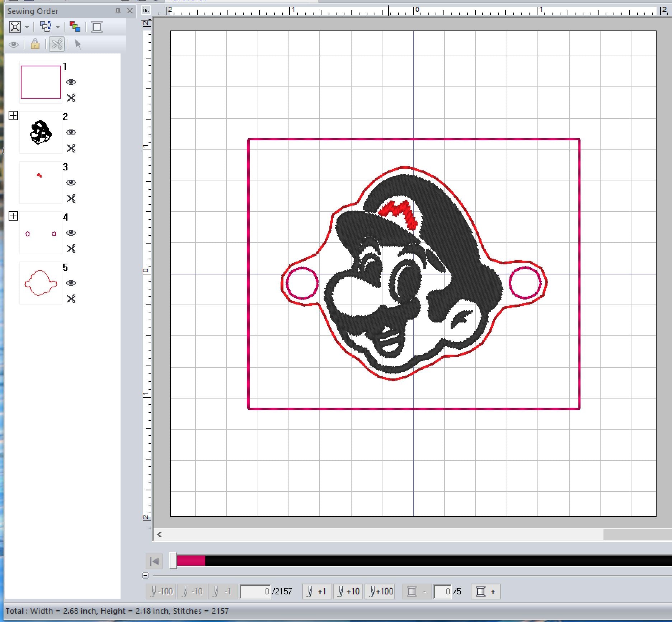The height and width of the screenshot is (622, 672).
Task: Click the scissors icon for sewing item 2
Action: 71,148
